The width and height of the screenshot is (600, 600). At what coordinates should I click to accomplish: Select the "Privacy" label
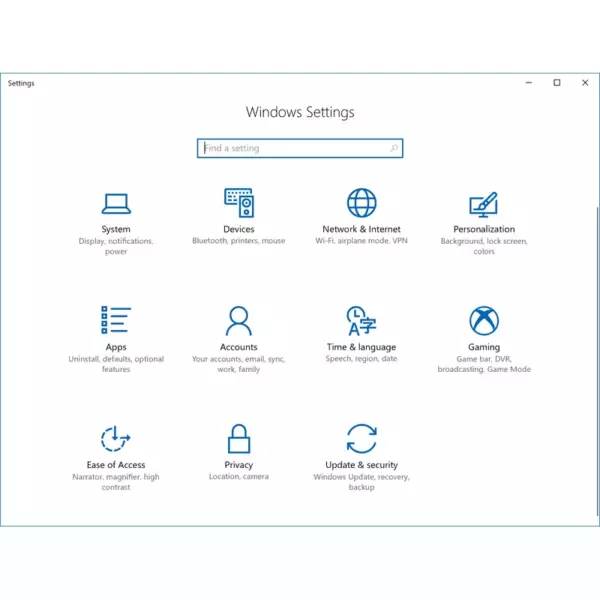tap(238, 465)
